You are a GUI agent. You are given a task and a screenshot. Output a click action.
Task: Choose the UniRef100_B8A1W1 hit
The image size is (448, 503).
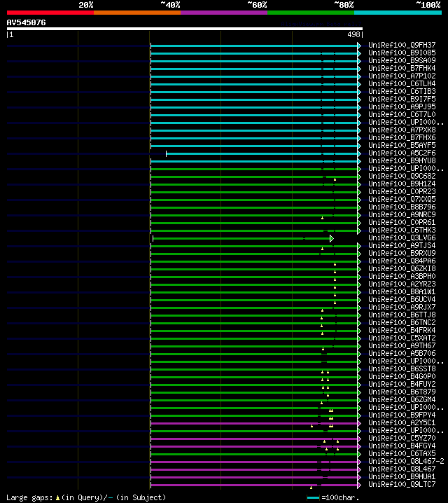(x=402, y=291)
